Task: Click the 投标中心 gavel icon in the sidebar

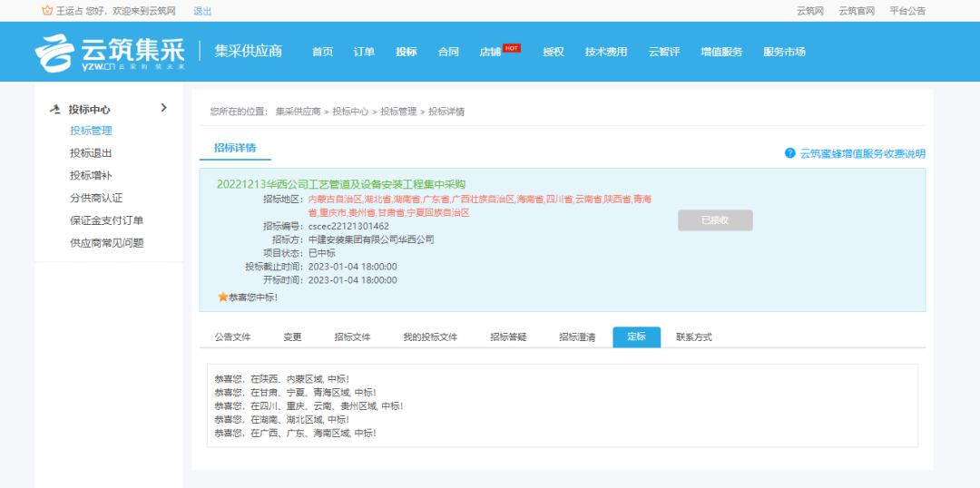Action: click(x=55, y=109)
